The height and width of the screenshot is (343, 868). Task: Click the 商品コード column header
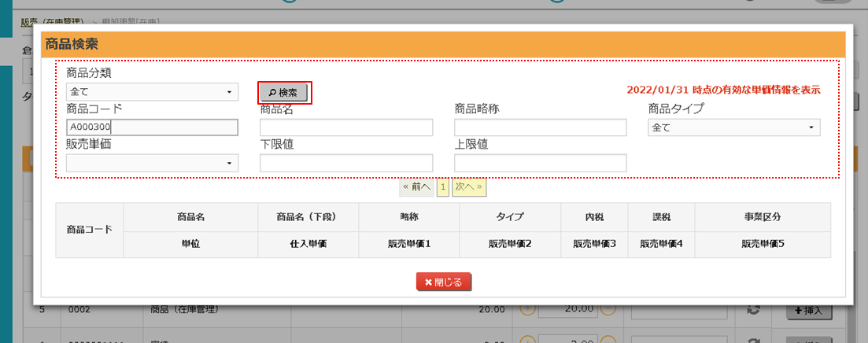[x=90, y=231]
